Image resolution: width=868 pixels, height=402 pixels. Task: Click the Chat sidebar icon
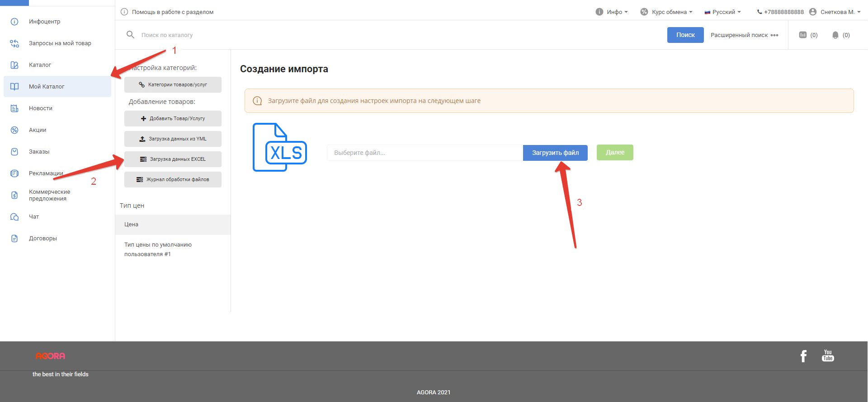[x=14, y=217]
